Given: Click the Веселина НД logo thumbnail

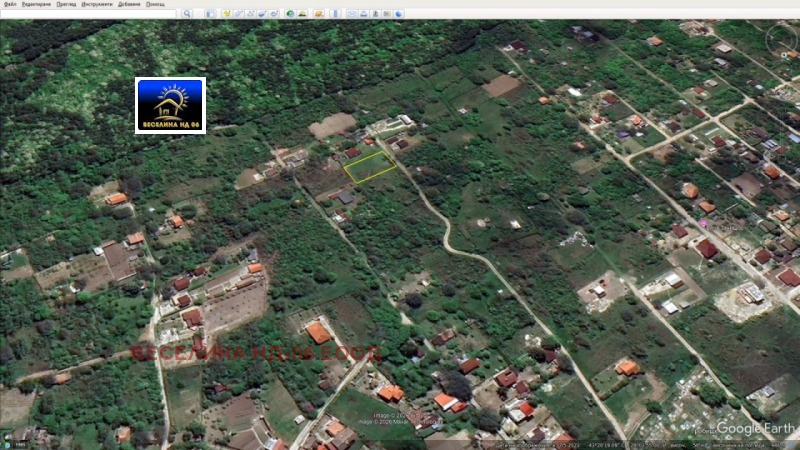Looking at the screenshot, I should (x=170, y=105).
